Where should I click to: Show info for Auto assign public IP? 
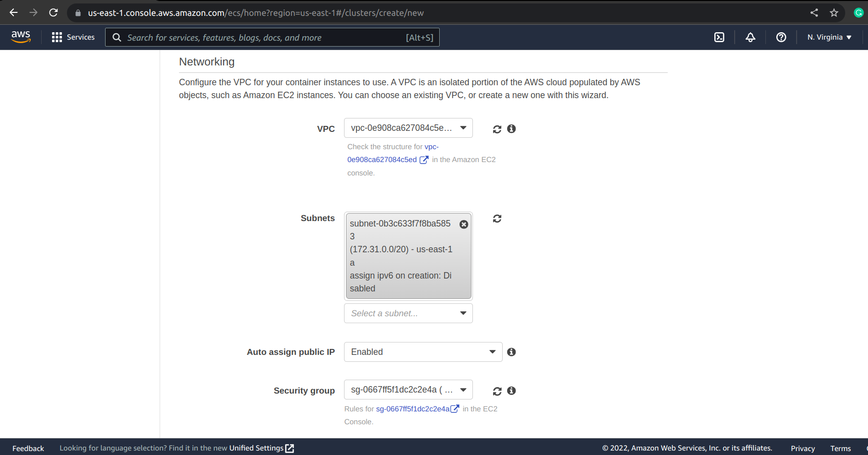click(x=512, y=352)
